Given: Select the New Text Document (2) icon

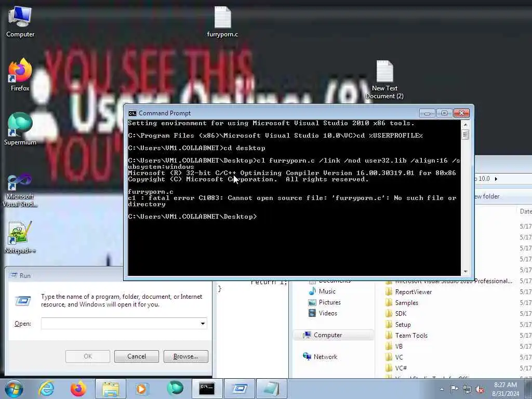Looking at the screenshot, I should click(384, 79).
